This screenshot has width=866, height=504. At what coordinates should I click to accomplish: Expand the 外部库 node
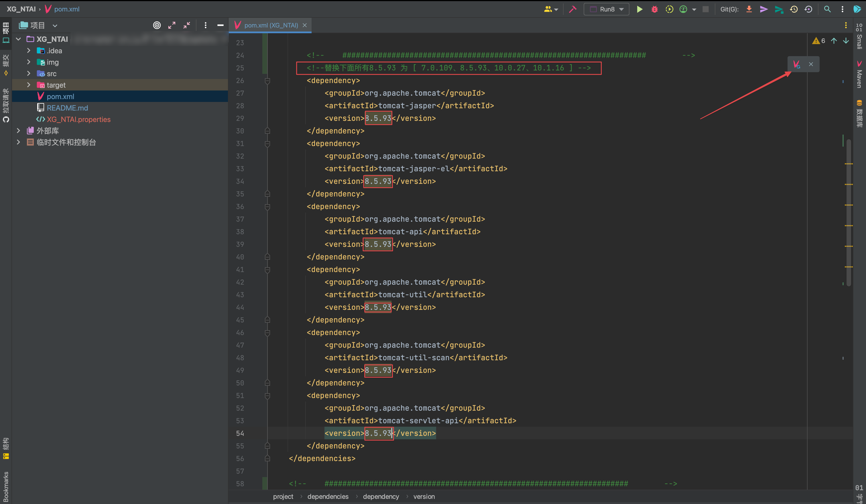[x=19, y=131]
